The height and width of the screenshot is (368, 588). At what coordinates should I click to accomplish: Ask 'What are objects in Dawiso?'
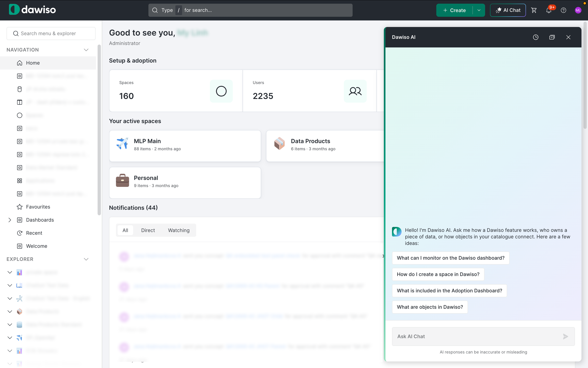click(430, 307)
